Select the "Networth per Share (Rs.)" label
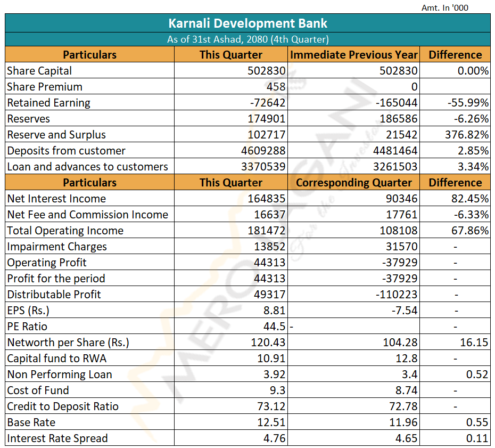This screenshot has height=448, width=495. [x=68, y=343]
